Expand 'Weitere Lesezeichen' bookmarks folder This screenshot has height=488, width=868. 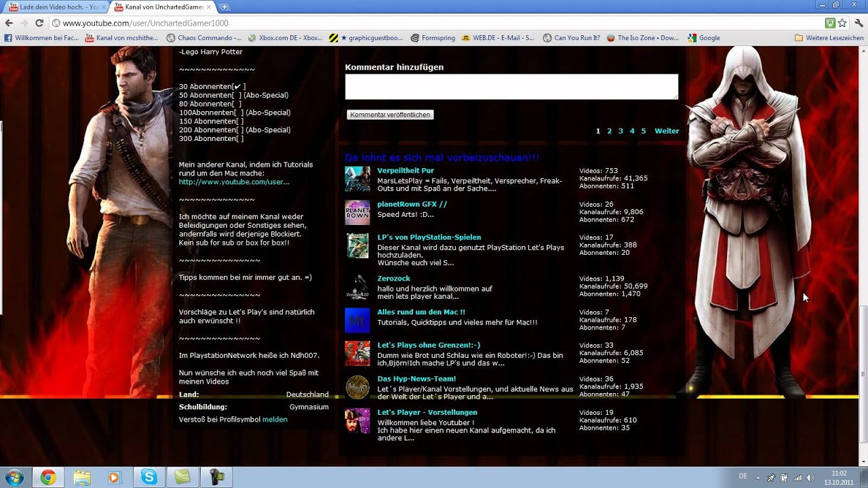pos(829,38)
